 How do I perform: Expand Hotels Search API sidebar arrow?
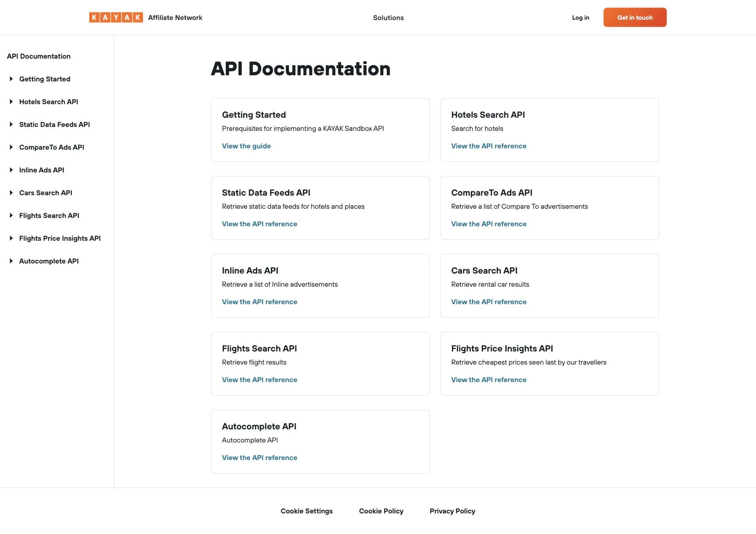click(x=11, y=102)
